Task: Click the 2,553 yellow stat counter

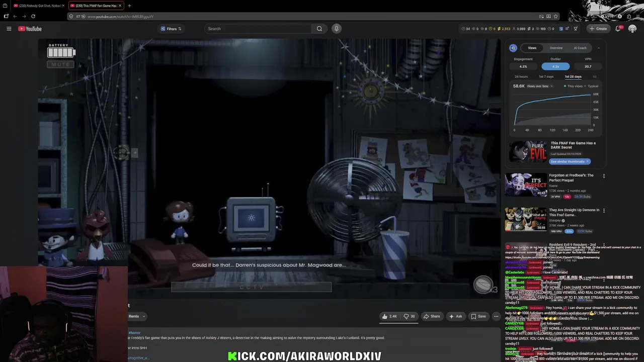Action: (x=504, y=29)
